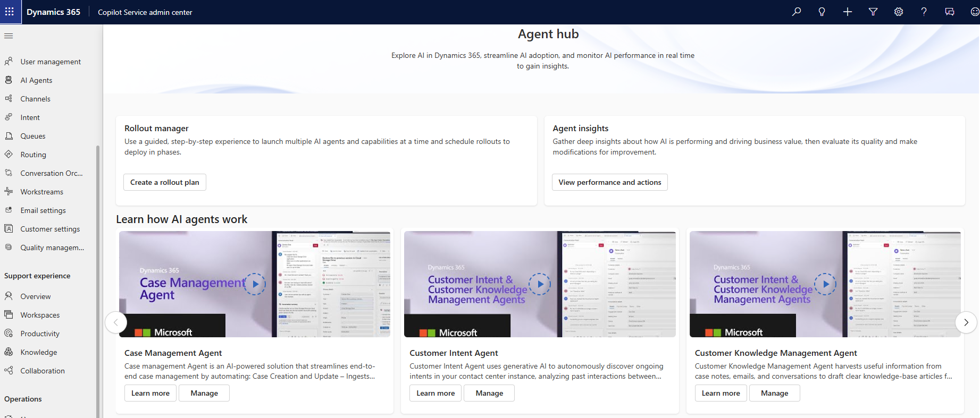Open the app launcher waffle icon

click(10, 12)
